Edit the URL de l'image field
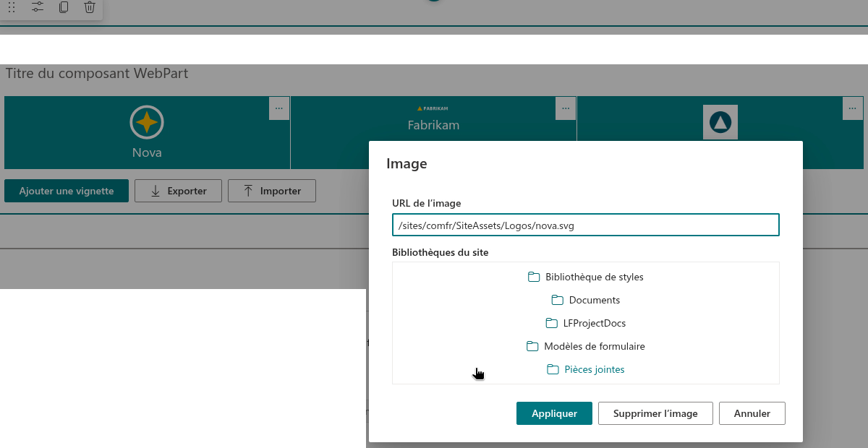 coord(585,225)
